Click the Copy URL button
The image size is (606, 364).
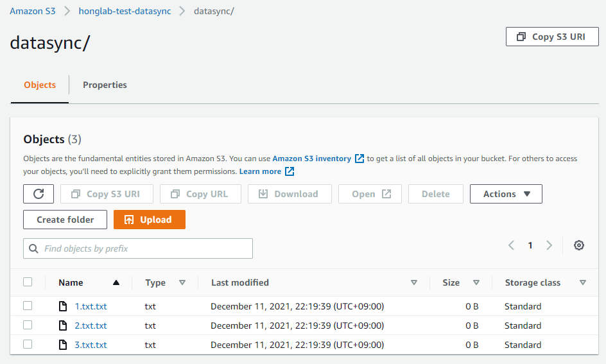[200, 194]
